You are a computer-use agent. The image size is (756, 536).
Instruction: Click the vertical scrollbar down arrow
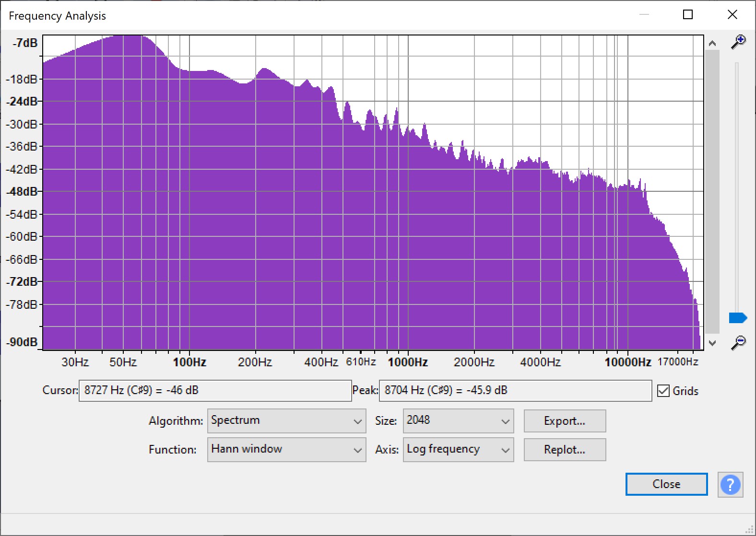pos(712,343)
